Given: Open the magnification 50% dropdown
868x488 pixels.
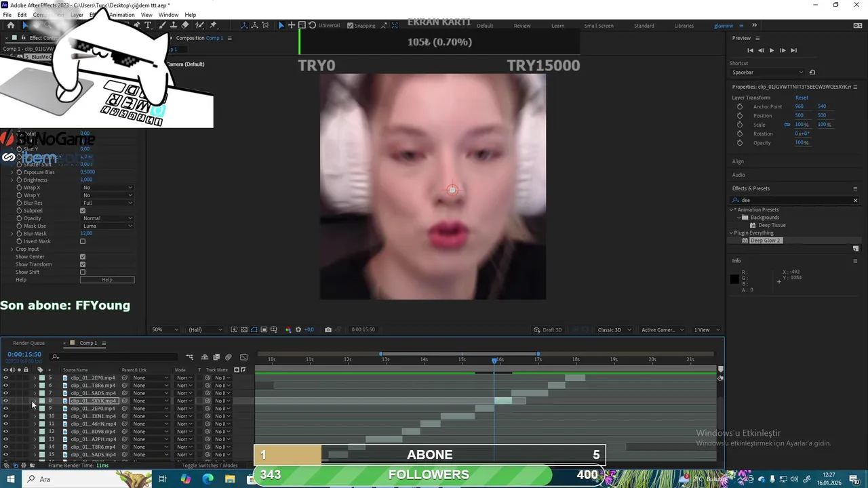Looking at the screenshot, I should click(x=165, y=329).
